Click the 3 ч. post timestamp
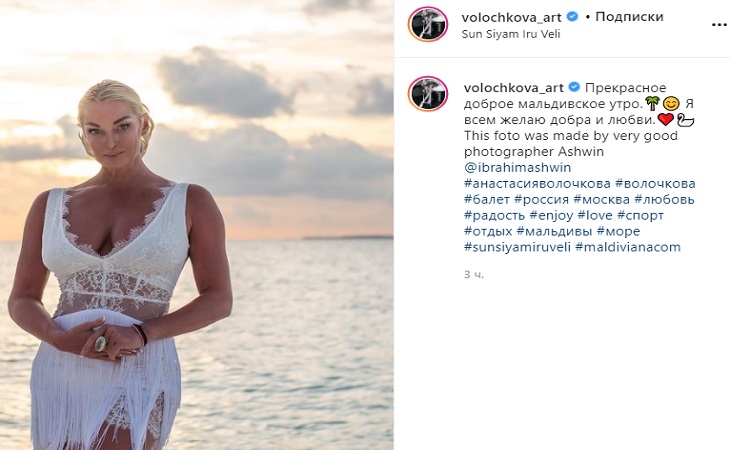The width and height of the screenshot is (730, 450). [x=474, y=273]
